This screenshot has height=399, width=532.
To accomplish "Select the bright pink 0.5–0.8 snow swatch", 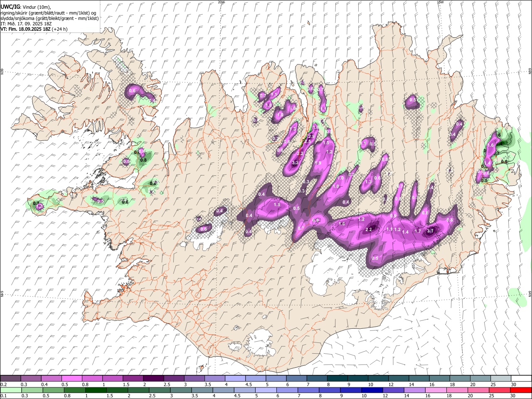I will pyautogui.click(x=71, y=378).
